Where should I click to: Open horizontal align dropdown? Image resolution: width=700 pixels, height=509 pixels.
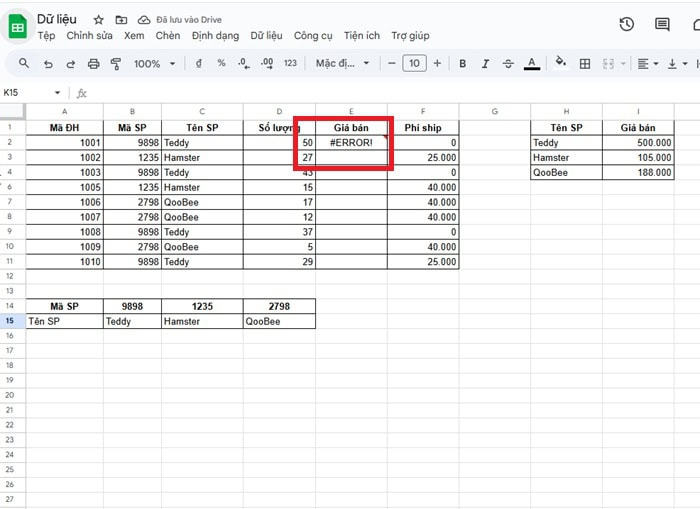647,64
